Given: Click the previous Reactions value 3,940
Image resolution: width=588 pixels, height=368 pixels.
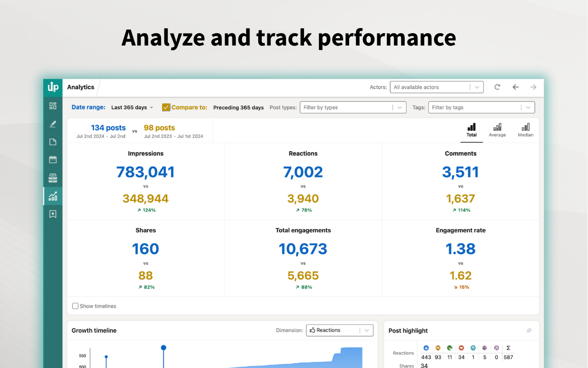Looking at the screenshot, I should click(303, 199).
